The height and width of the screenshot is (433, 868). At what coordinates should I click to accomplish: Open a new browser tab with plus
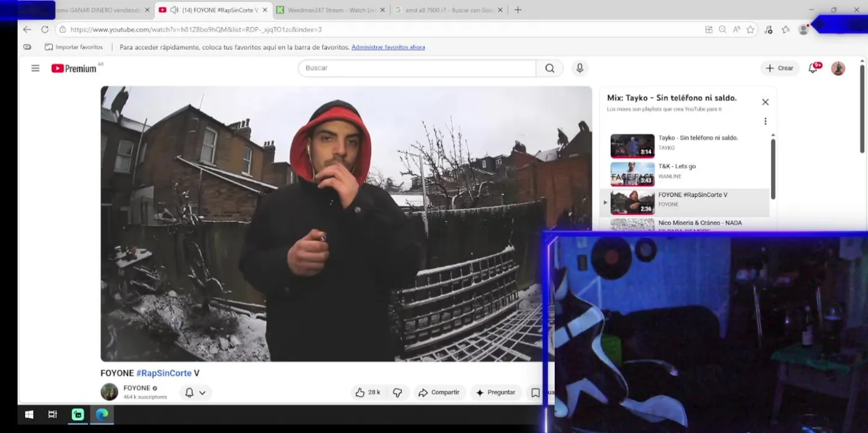tap(518, 10)
